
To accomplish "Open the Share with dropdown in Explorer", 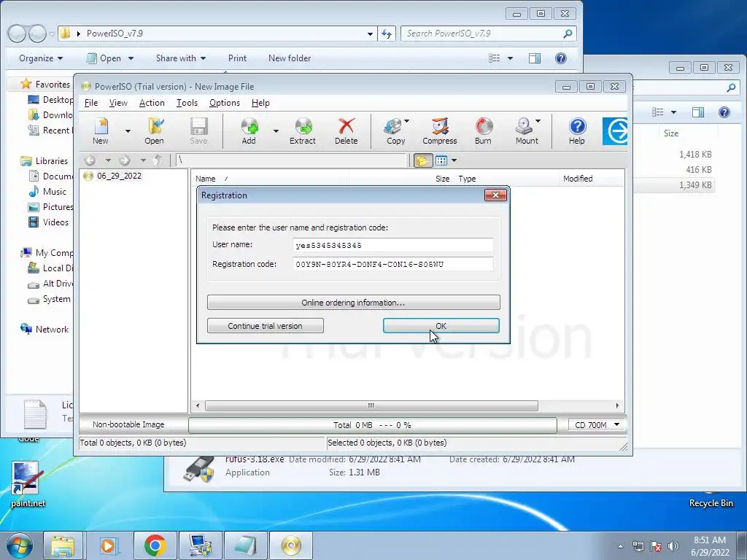I will pos(181,58).
